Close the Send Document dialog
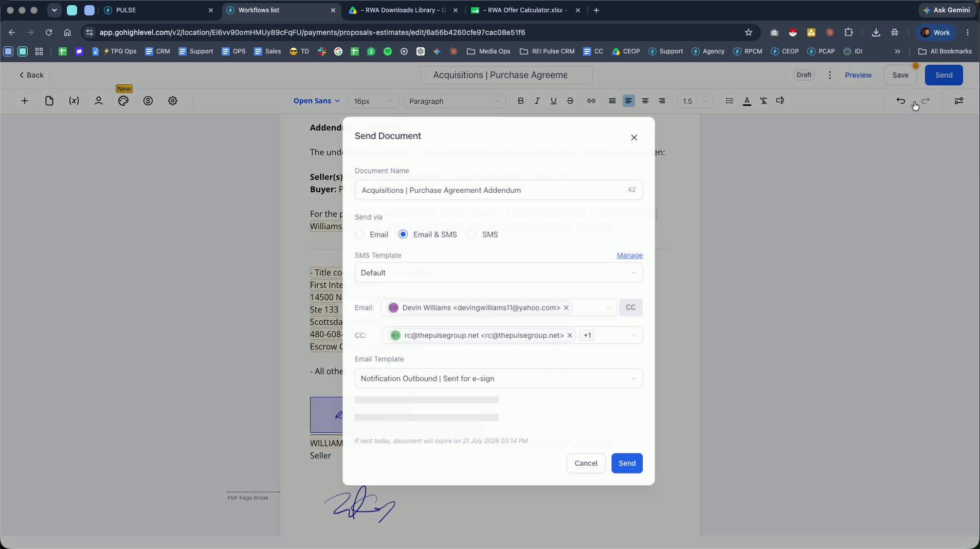Viewport: 980px width, 549px height. click(x=634, y=137)
